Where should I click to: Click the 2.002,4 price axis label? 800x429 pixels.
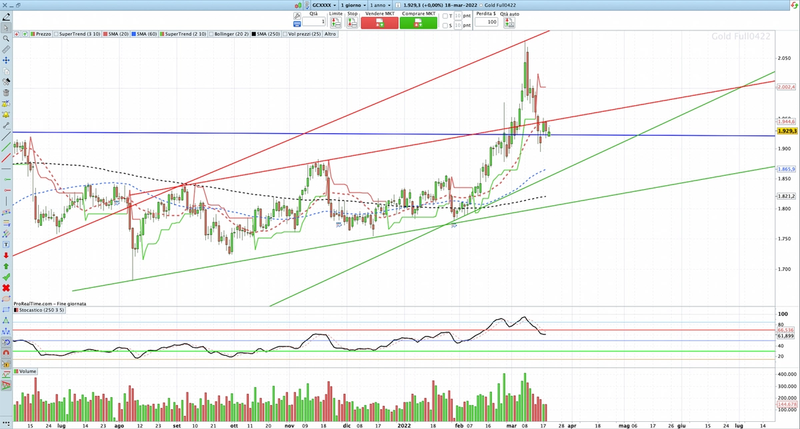pos(786,87)
